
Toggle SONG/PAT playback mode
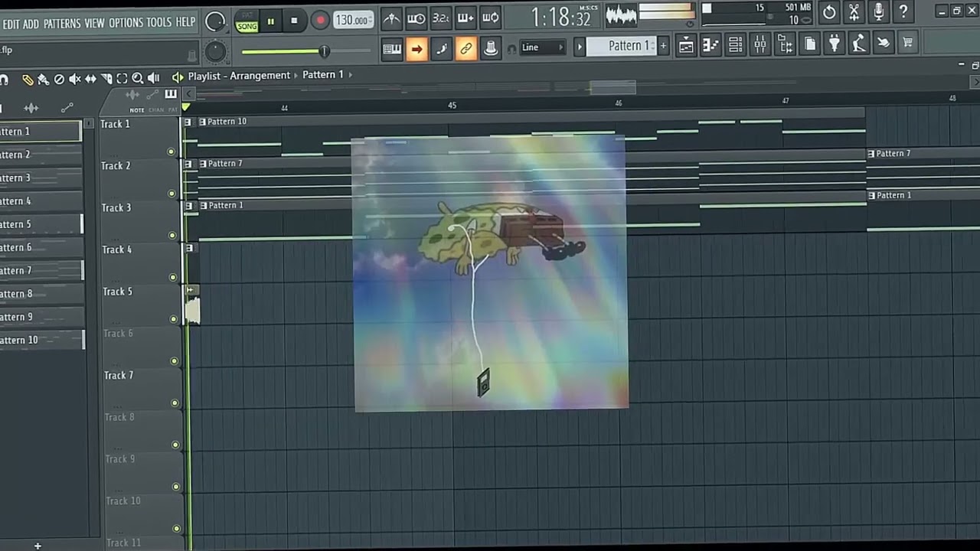(x=247, y=21)
